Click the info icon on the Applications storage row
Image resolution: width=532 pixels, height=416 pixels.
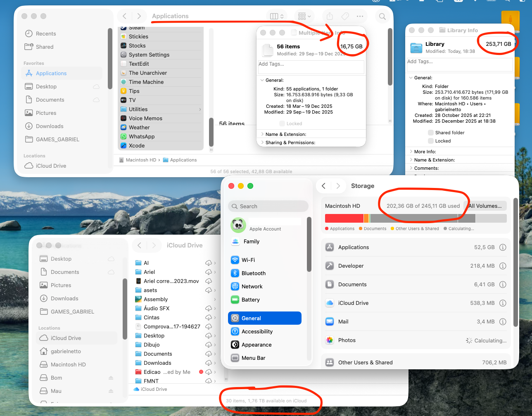pyautogui.click(x=503, y=247)
